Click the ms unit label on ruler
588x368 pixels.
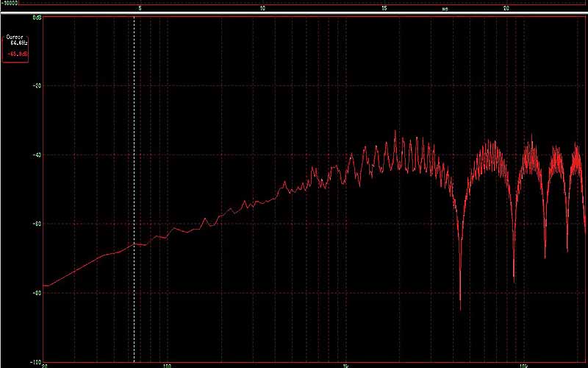pos(445,9)
